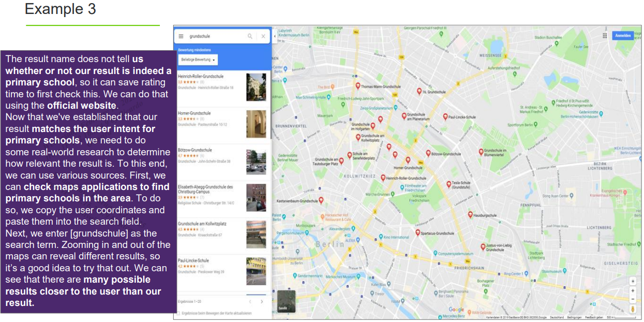
Task: Click Thomas-Mann-Grundschule map pin
Action: (357, 85)
